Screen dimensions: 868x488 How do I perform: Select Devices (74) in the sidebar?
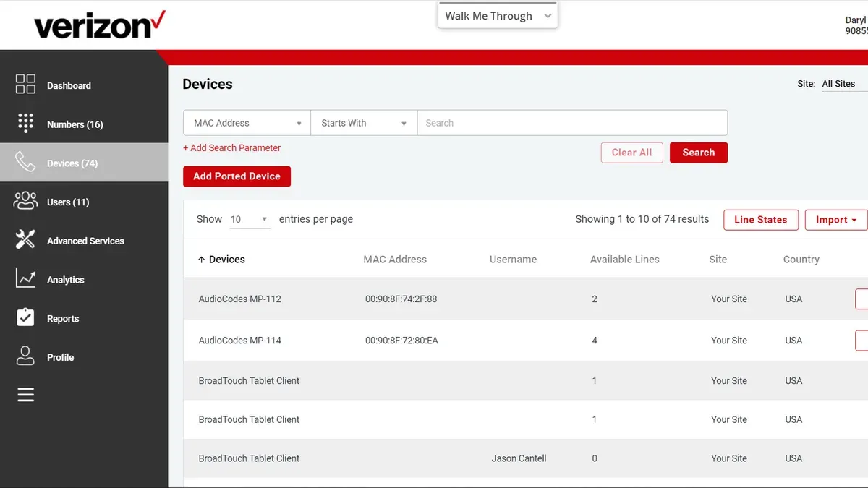click(72, 163)
